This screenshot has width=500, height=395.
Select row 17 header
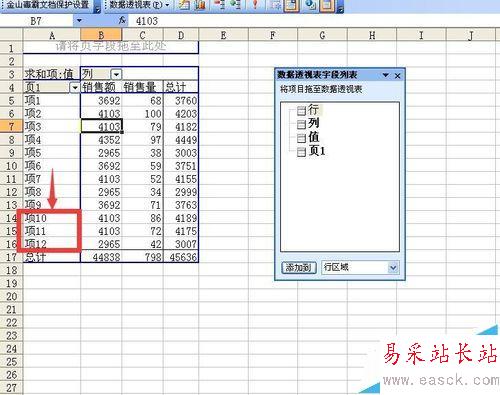tap(11, 257)
